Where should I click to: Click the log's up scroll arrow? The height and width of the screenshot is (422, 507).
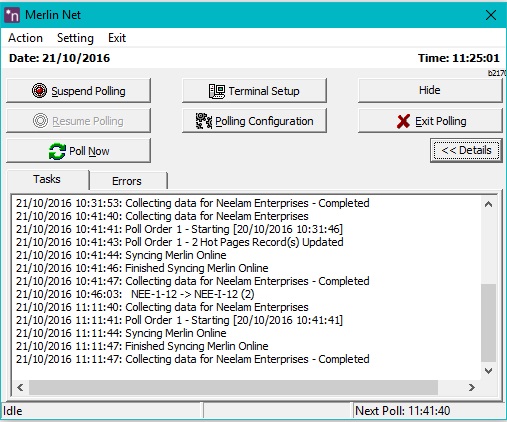point(488,204)
